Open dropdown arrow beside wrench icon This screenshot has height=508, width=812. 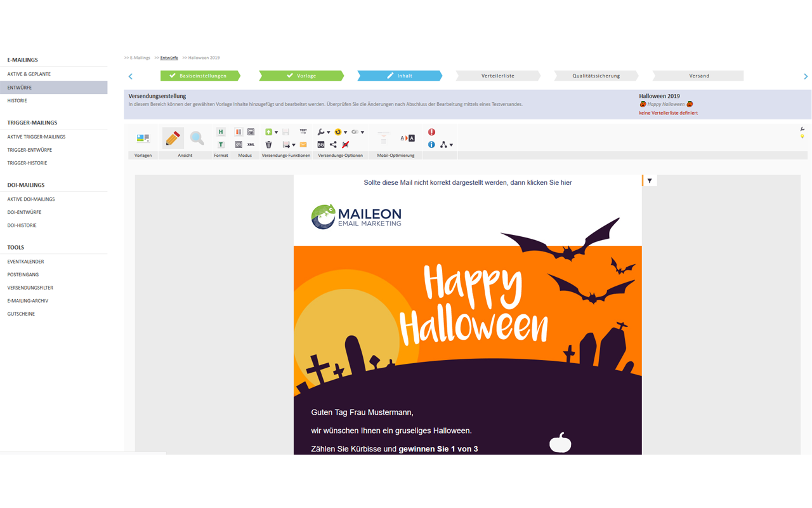click(x=329, y=133)
